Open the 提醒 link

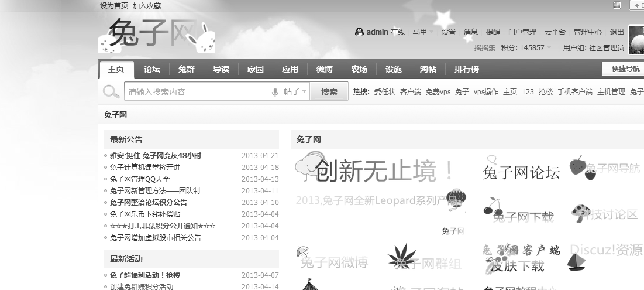493,32
